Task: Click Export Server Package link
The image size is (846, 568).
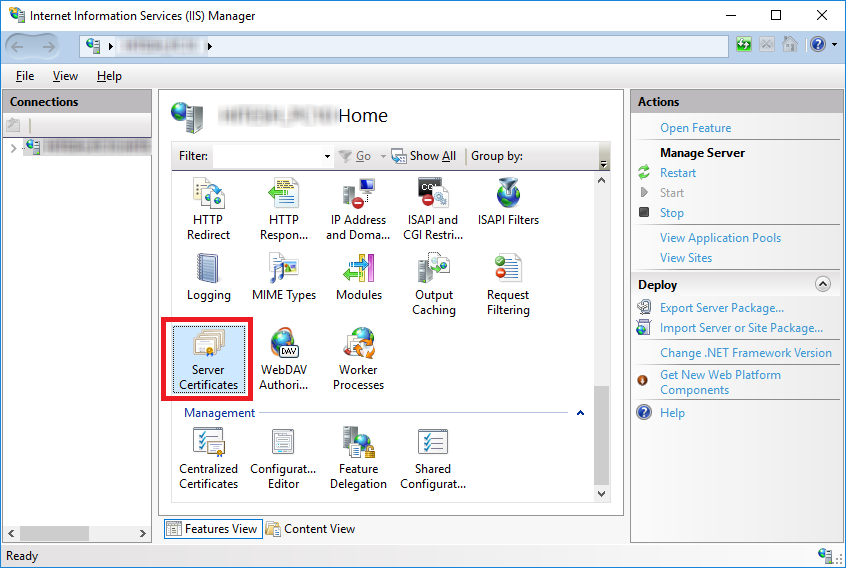Action: [722, 308]
